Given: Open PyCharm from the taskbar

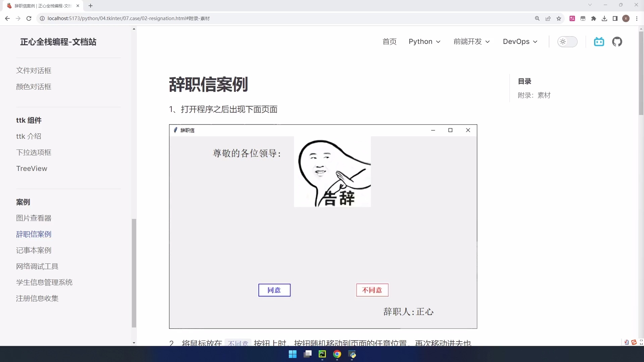Looking at the screenshot, I should (x=322, y=354).
